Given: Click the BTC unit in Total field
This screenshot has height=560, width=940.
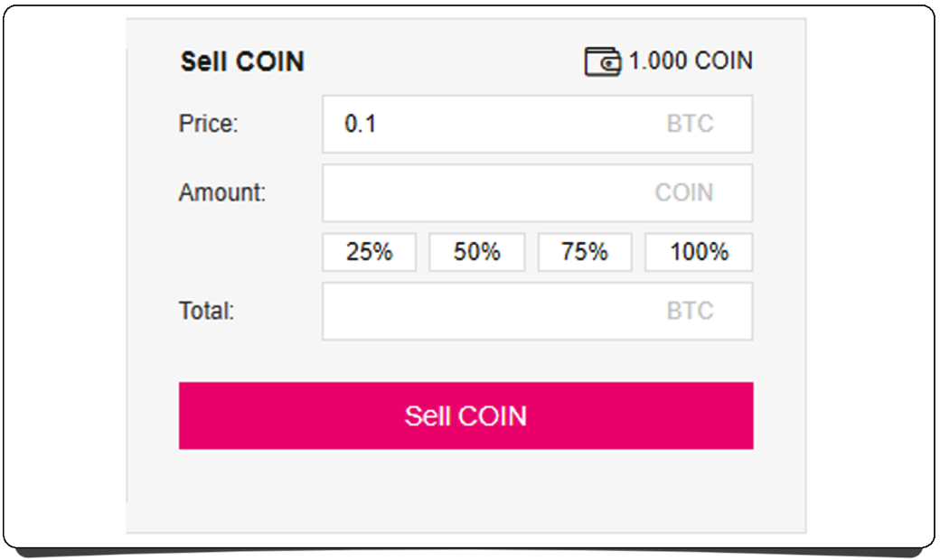Looking at the screenshot, I should (x=690, y=311).
